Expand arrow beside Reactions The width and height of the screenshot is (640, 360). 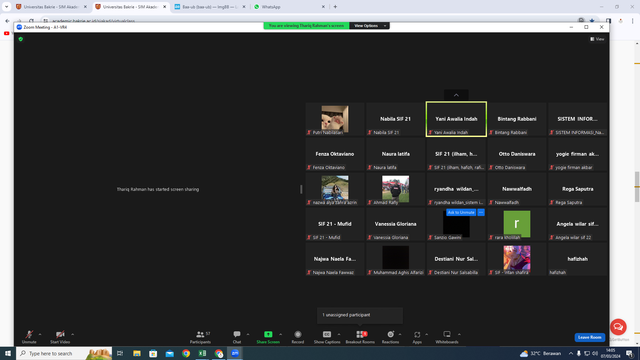point(400,334)
